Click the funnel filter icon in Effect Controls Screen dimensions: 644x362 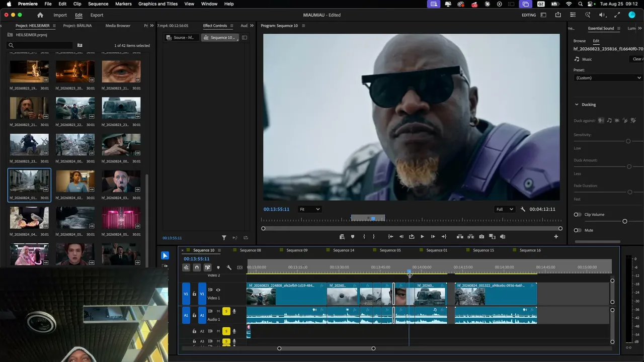click(x=224, y=238)
